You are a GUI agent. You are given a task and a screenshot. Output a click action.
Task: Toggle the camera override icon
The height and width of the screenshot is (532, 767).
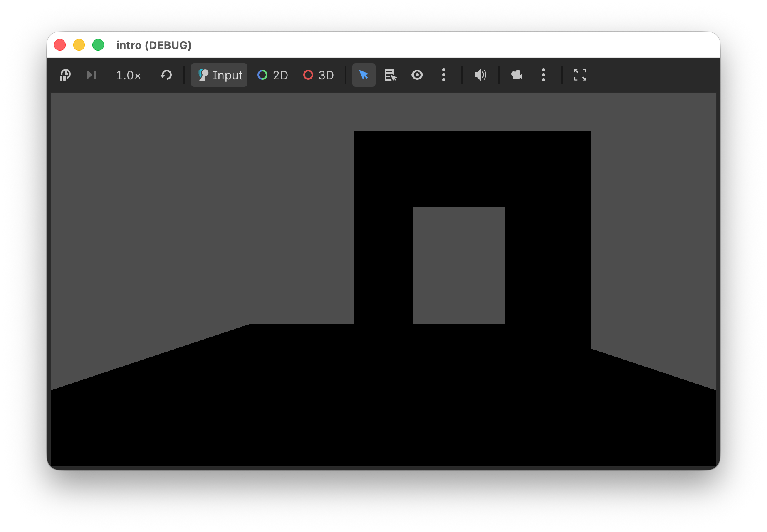click(x=517, y=75)
